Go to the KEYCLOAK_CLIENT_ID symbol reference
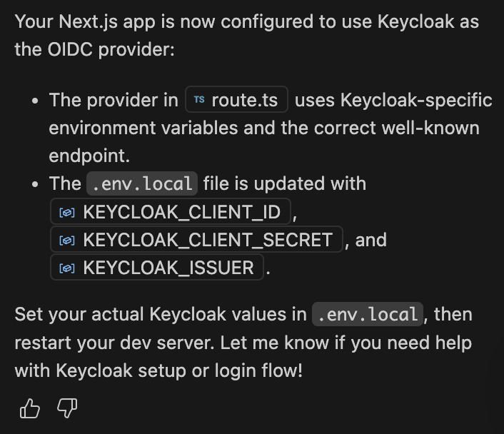Screen dimensions: 504x434 (171, 212)
